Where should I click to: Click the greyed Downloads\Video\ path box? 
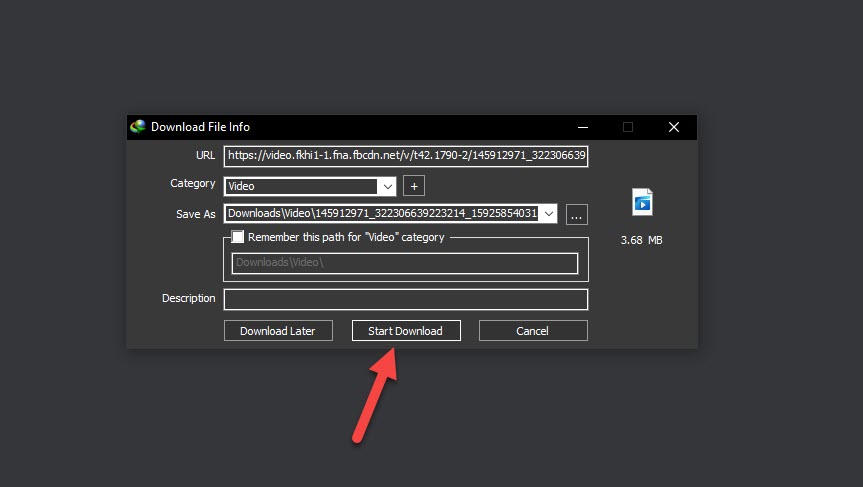[405, 263]
